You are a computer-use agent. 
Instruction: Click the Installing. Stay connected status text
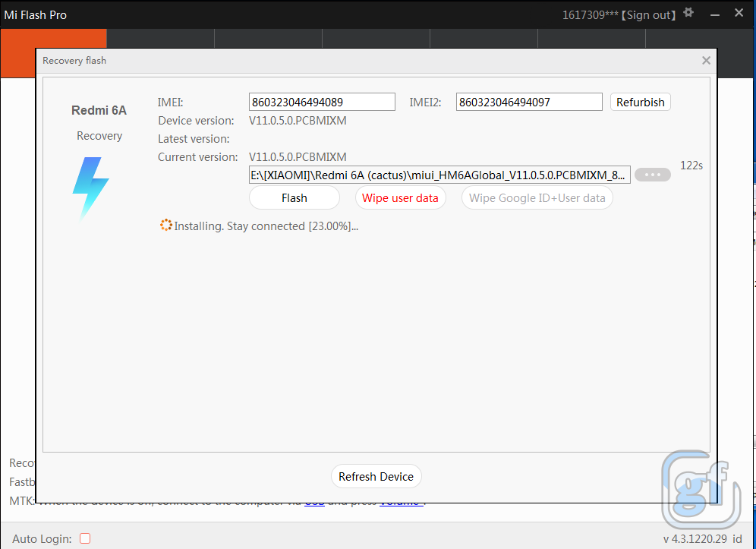(266, 226)
